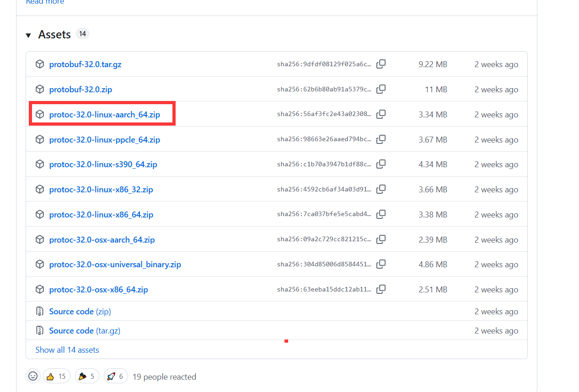Click package icon beside protoc-32.0-linux-ppcle_64.zip
Viewport: 579px width, 392px height.
[40, 139]
